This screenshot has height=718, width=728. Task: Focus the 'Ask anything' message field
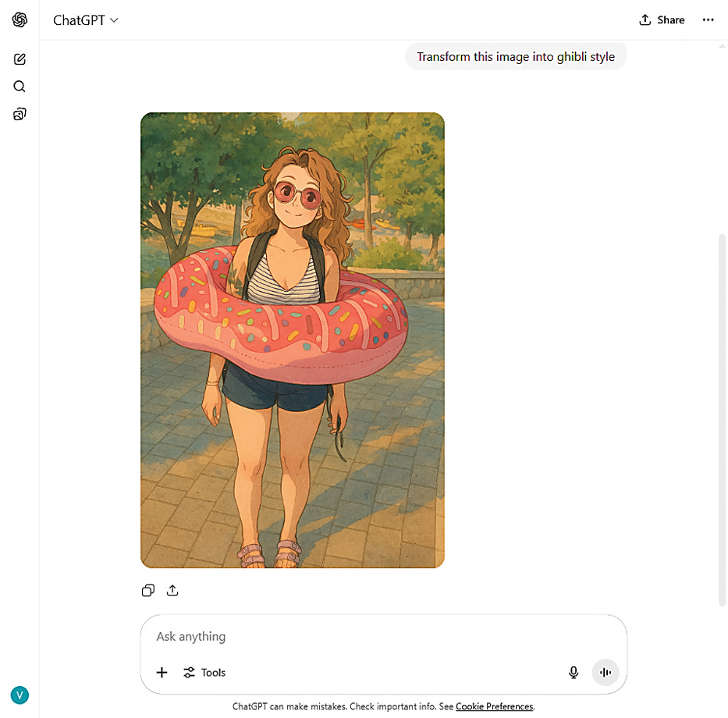(x=383, y=636)
